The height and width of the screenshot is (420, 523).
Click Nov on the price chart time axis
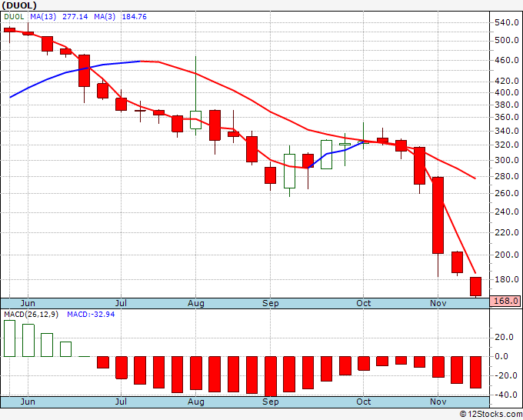pyautogui.click(x=438, y=303)
